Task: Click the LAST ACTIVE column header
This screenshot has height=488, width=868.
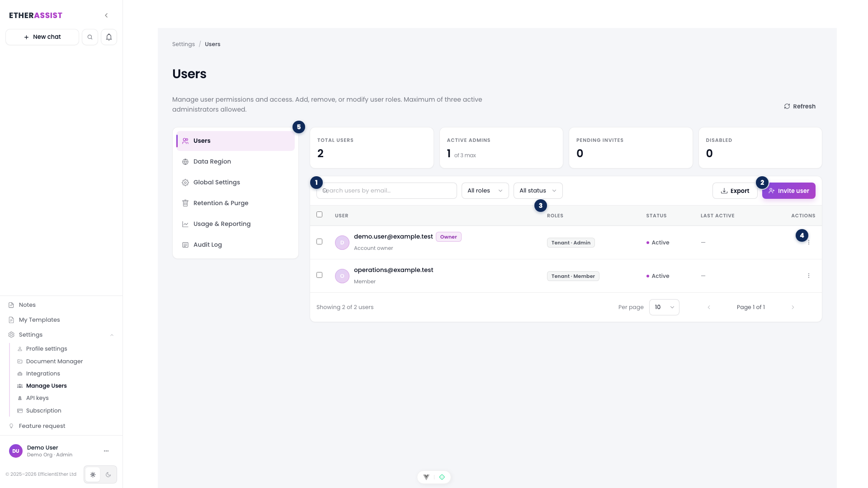Action: coord(717,216)
